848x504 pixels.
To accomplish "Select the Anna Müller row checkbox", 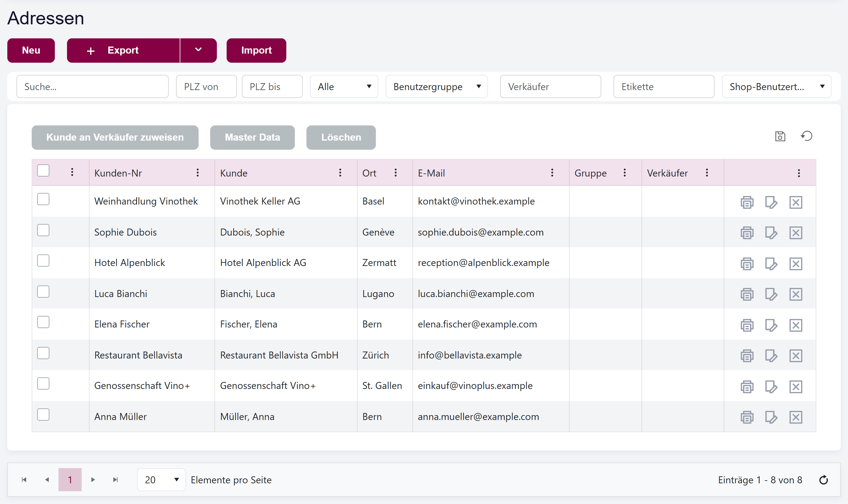I will [43, 415].
